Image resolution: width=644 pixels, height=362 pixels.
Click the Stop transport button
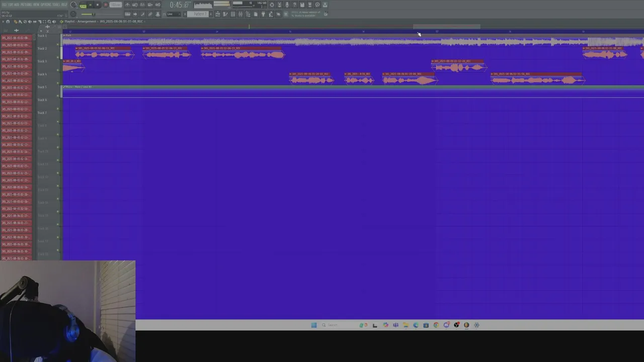[x=98, y=5]
